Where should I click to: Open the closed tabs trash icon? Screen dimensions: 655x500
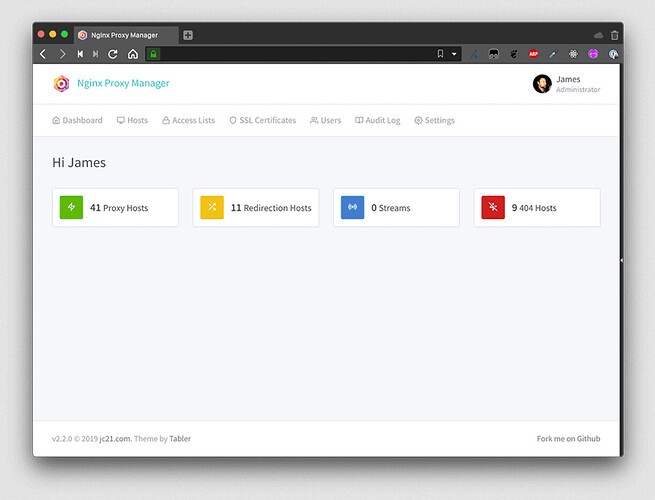click(614, 35)
